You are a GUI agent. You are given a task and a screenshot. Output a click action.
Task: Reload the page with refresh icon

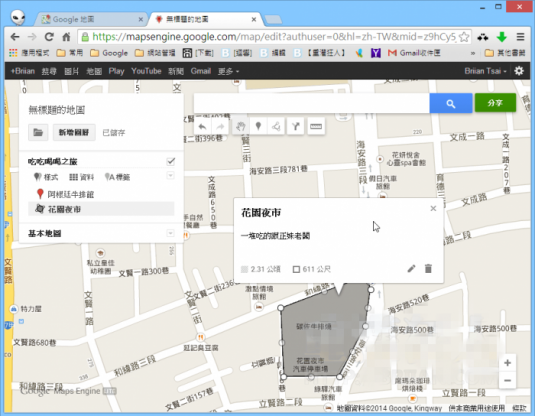49,37
